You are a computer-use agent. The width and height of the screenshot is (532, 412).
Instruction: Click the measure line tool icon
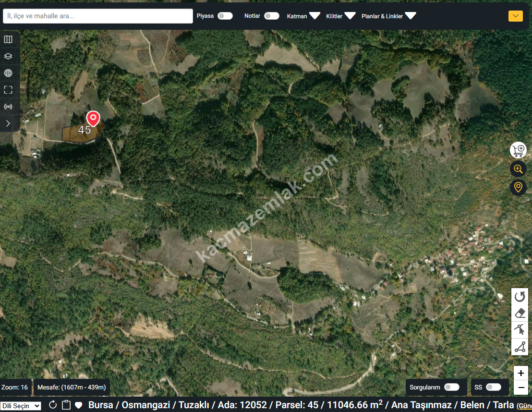pos(520,347)
